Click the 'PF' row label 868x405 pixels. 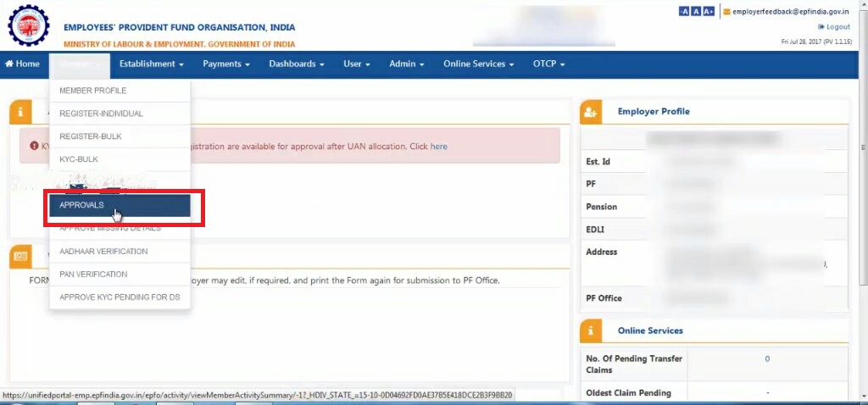591,184
